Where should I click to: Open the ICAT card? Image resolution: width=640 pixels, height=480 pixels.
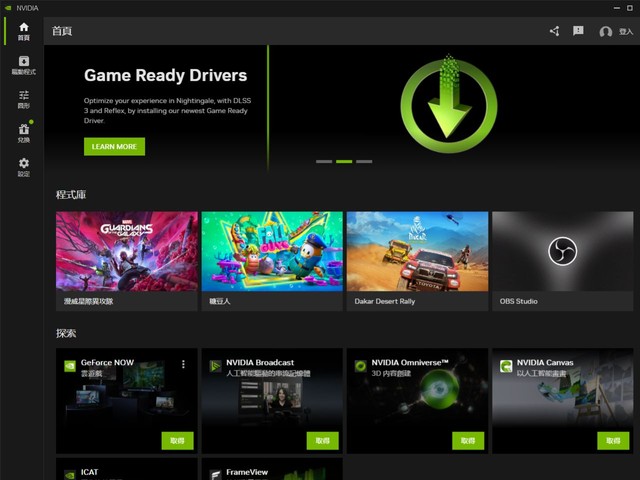[127, 469]
